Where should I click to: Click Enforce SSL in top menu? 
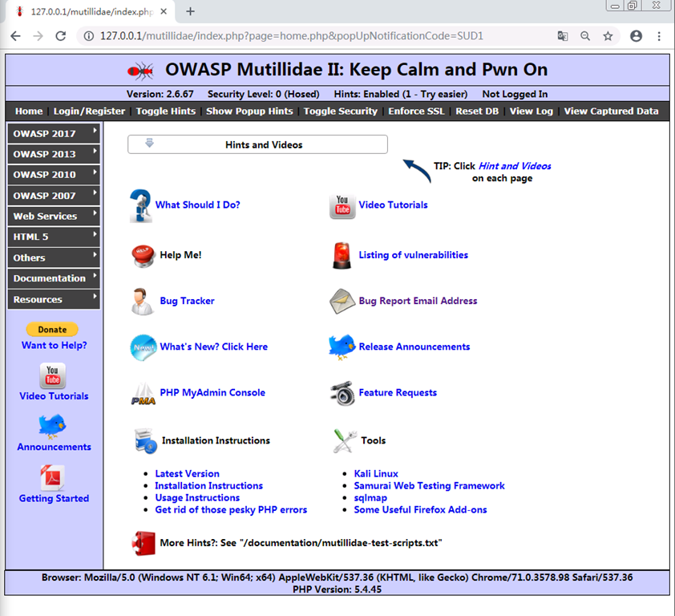416,111
